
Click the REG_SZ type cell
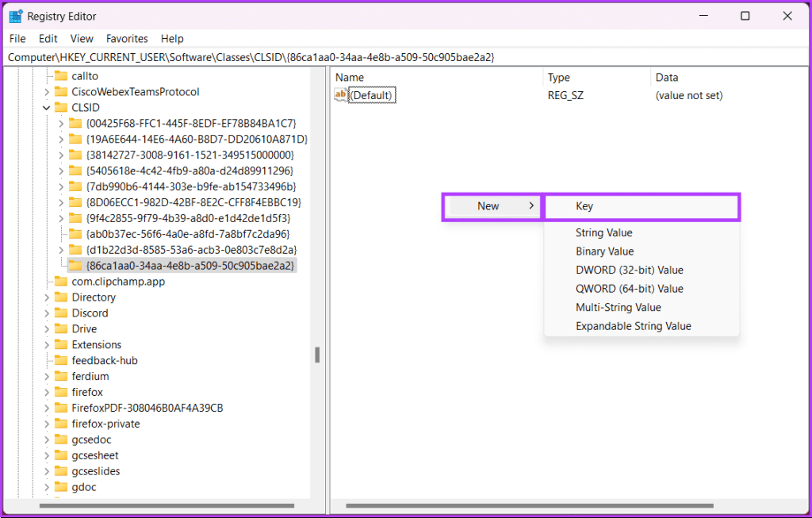pos(565,95)
